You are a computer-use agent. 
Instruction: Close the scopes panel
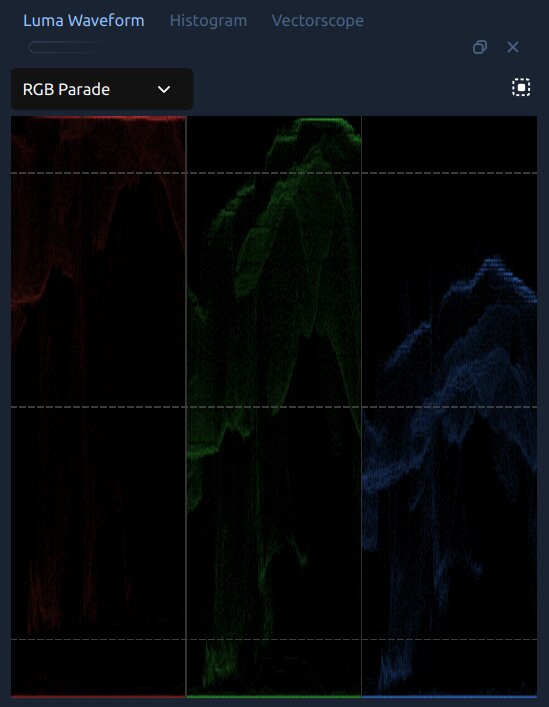[x=512, y=47]
